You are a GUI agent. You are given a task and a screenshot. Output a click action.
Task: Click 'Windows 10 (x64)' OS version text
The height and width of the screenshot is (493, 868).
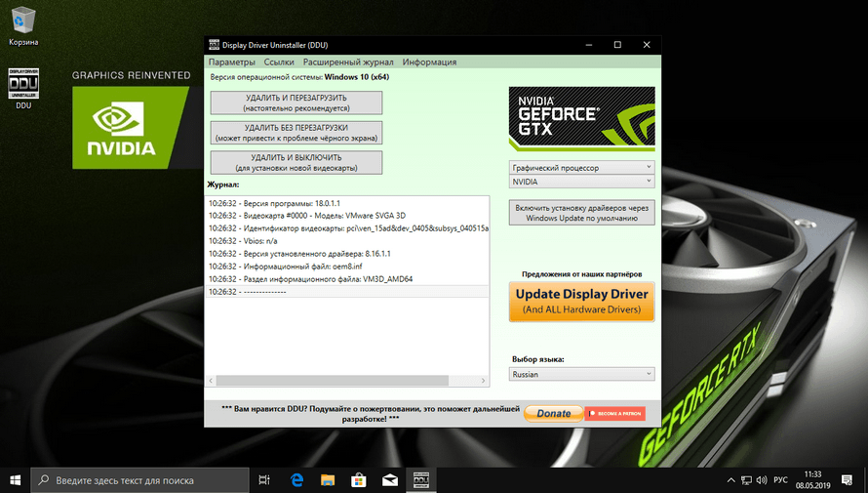(357, 77)
